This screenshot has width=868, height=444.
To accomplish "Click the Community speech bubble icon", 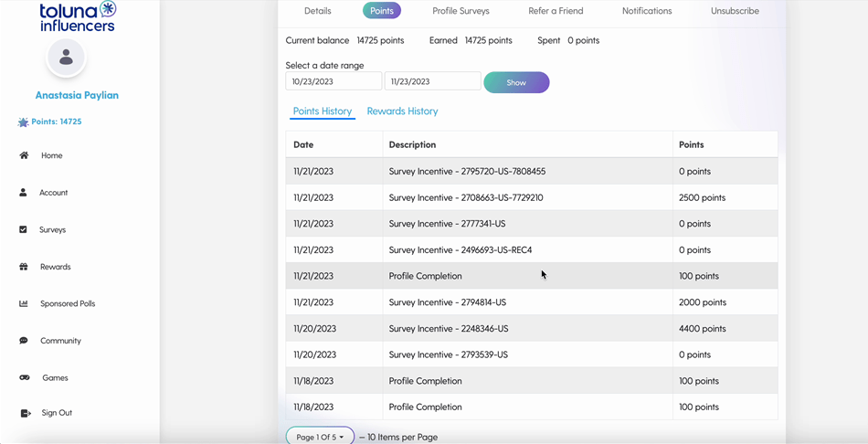I will [24, 341].
